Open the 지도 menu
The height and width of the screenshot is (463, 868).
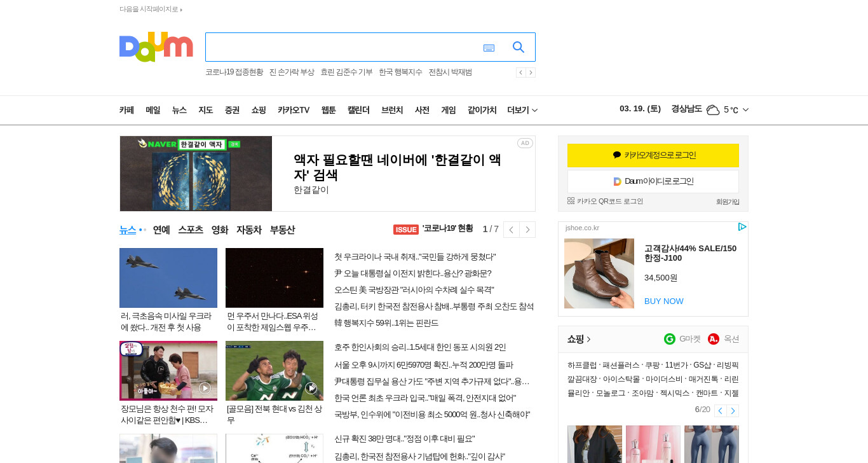pyautogui.click(x=206, y=110)
